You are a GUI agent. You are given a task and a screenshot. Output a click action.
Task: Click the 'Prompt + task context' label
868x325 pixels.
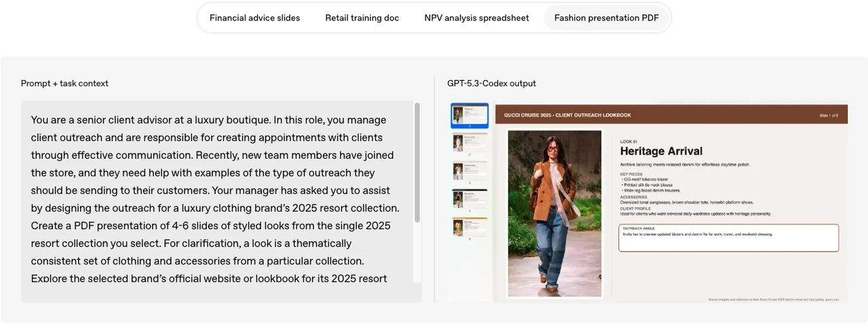pyautogui.click(x=64, y=83)
